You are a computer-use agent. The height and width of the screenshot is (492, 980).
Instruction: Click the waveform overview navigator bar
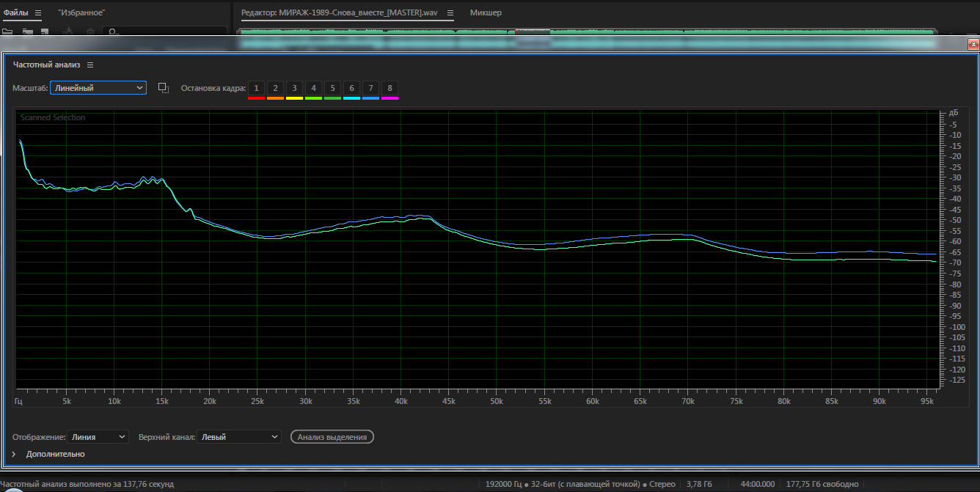pos(587,32)
